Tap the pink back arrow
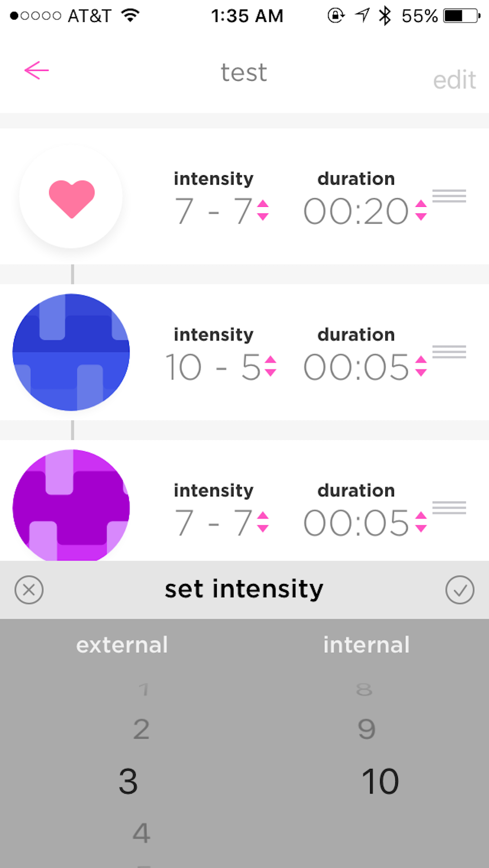 click(x=37, y=71)
